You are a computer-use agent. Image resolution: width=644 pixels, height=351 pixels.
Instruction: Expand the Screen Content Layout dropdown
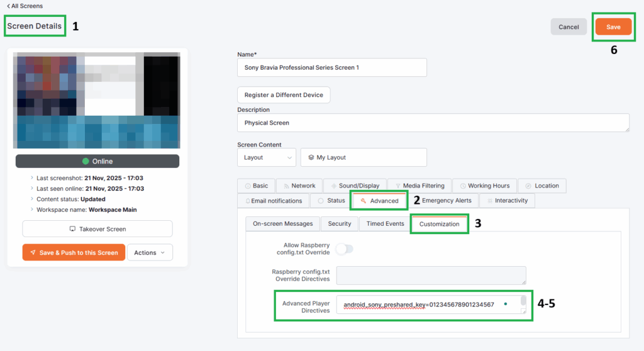point(266,157)
